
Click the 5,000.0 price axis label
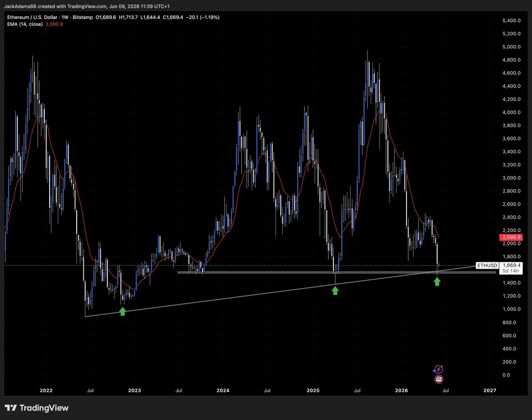pos(512,47)
